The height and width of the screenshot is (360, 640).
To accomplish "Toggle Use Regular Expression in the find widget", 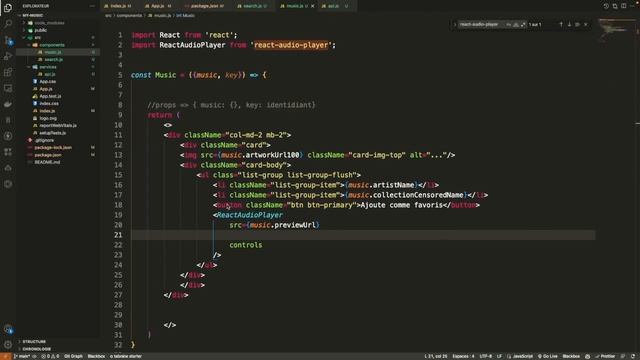I will (523, 24).
